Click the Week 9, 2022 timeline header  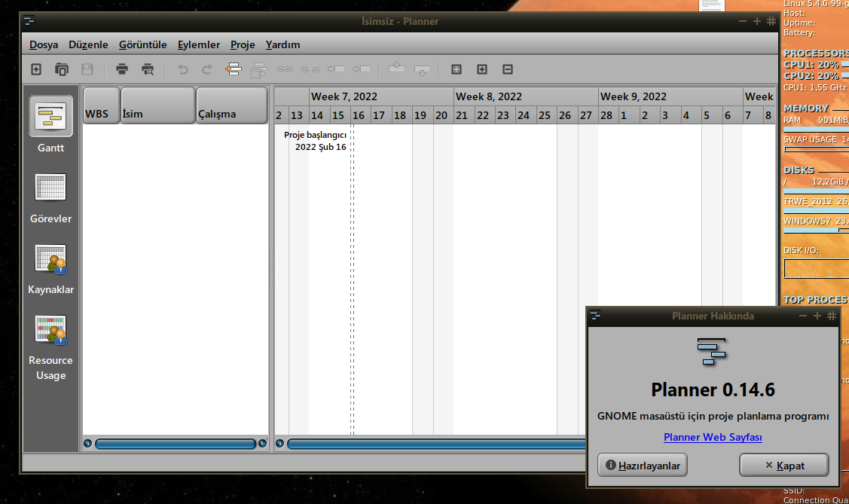[x=670, y=96]
